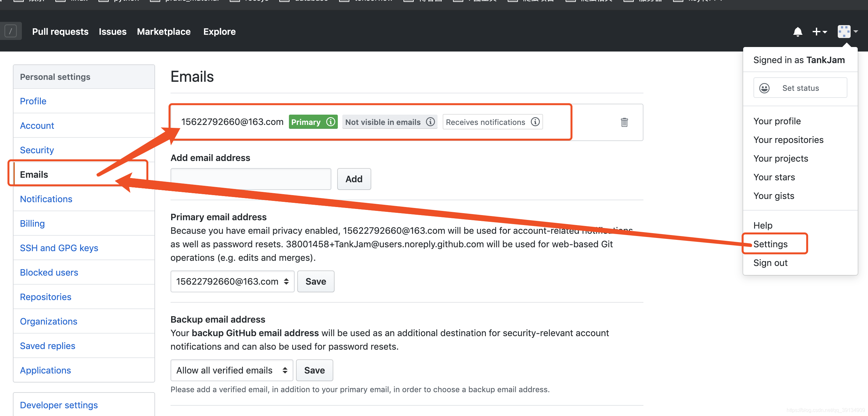Open the Organizations settings page

point(84,321)
